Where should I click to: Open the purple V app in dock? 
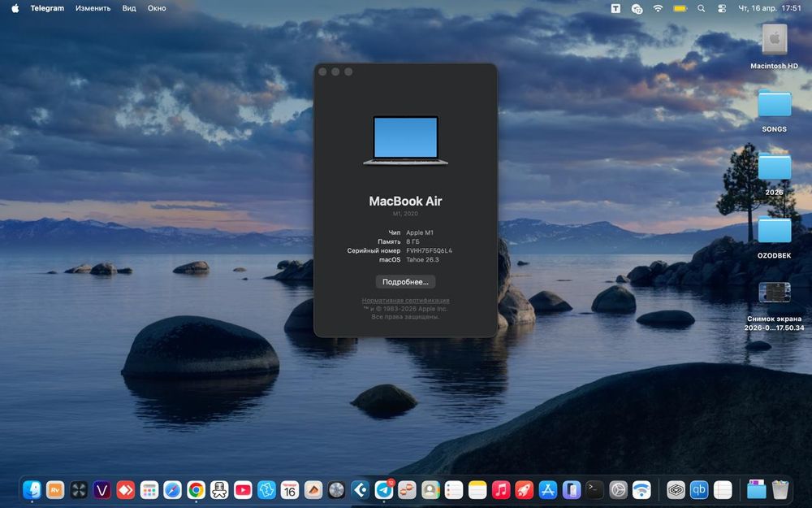(102, 490)
